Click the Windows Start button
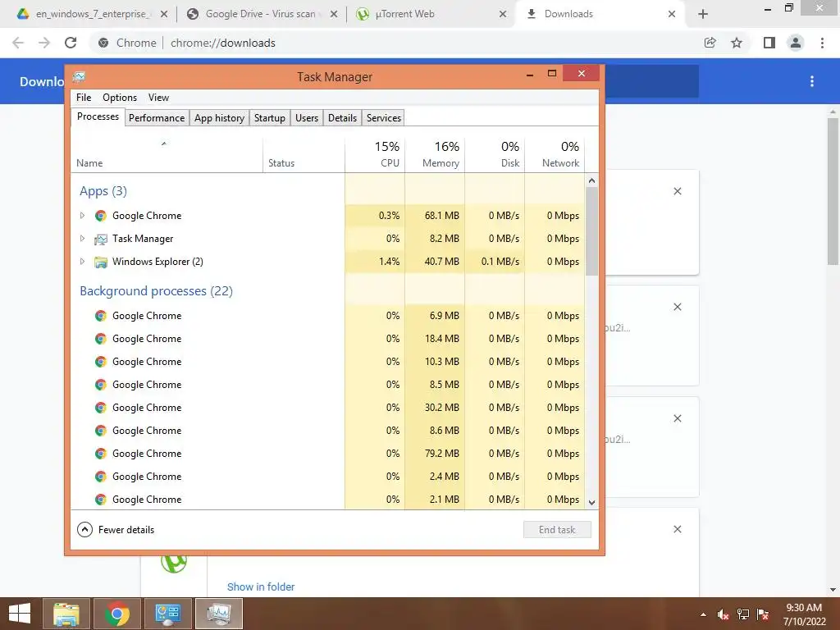The width and height of the screenshot is (840, 630). point(20,614)
